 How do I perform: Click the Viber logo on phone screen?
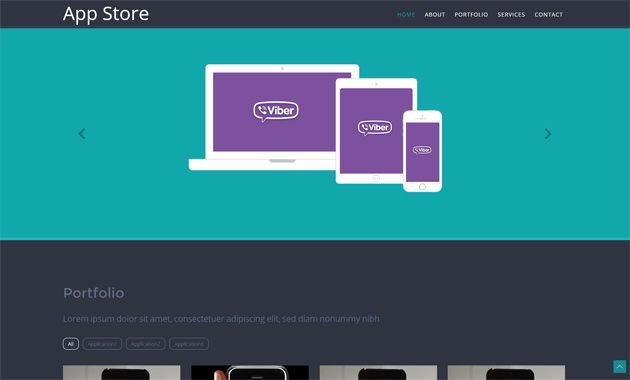(x=422, y=150)
